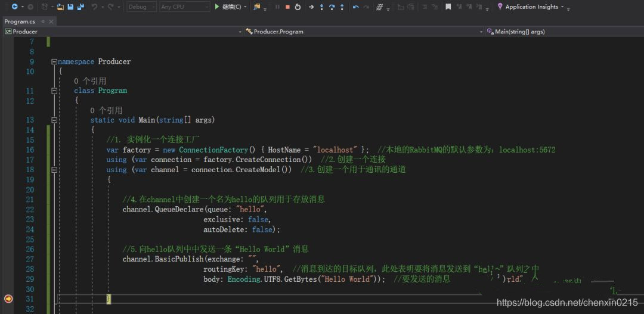Click the Application Insights lightbulb icon
This screenshot has width=644, height=314.
(x=500, y=6)
